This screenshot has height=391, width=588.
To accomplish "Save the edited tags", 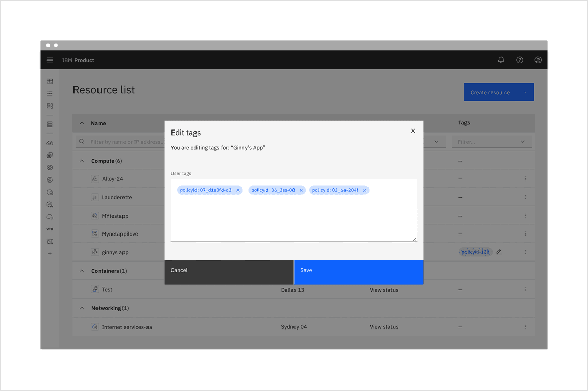I will (x=358, y=272).
